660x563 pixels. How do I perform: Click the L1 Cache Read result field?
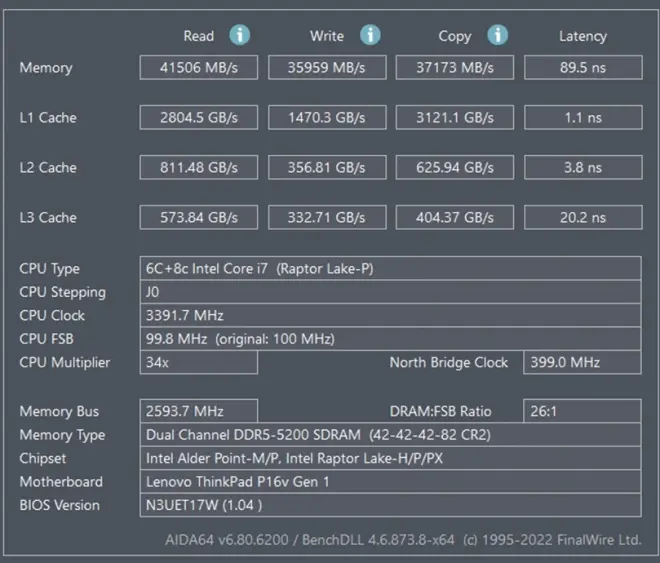(x=198, y=117)
